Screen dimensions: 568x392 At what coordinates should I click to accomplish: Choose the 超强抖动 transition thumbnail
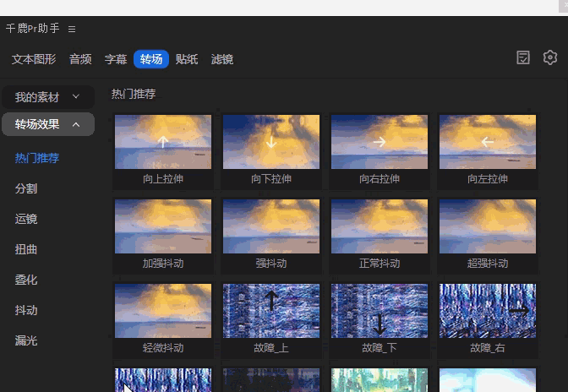pos(488,226)
